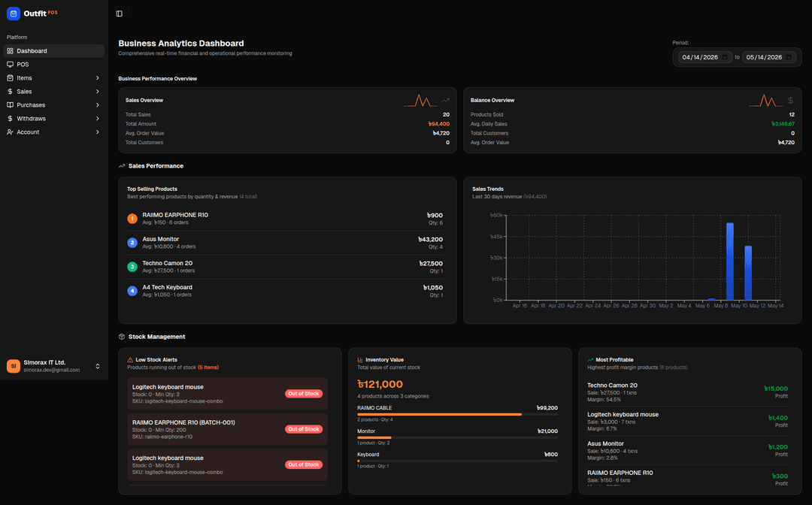Click the ৳43,200 revenue for Asus Monitor
The height and width of the screenshot is (505, 812).
click(x=430, y=240)
